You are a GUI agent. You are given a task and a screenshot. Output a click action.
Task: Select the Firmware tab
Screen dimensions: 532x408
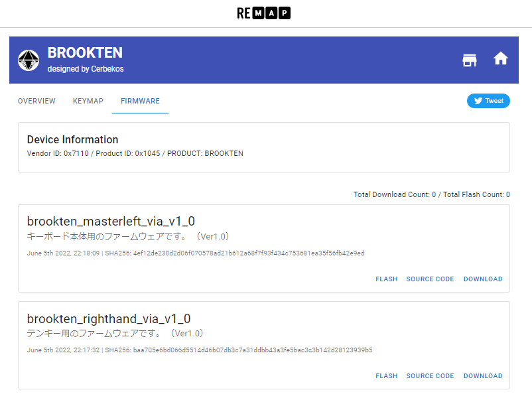[x=140, y=101]
